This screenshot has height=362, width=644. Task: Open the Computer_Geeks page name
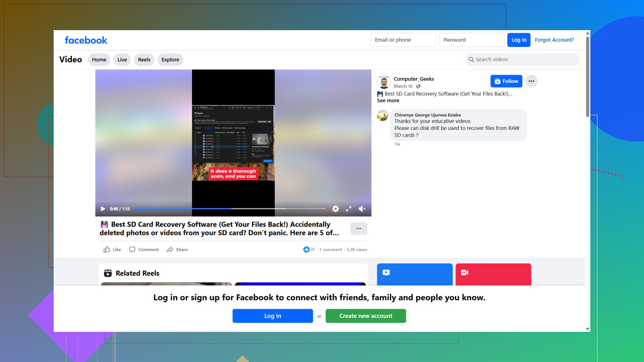414,79
